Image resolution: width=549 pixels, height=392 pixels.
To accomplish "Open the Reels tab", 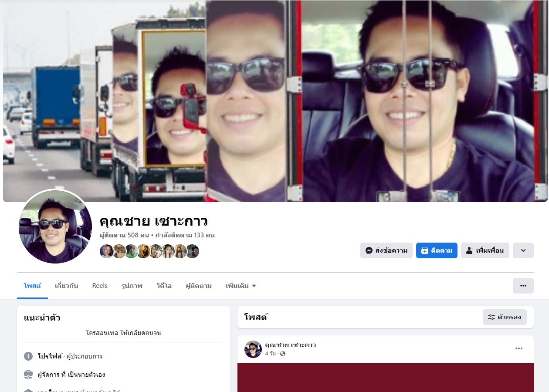I will (x=100, y=286).
